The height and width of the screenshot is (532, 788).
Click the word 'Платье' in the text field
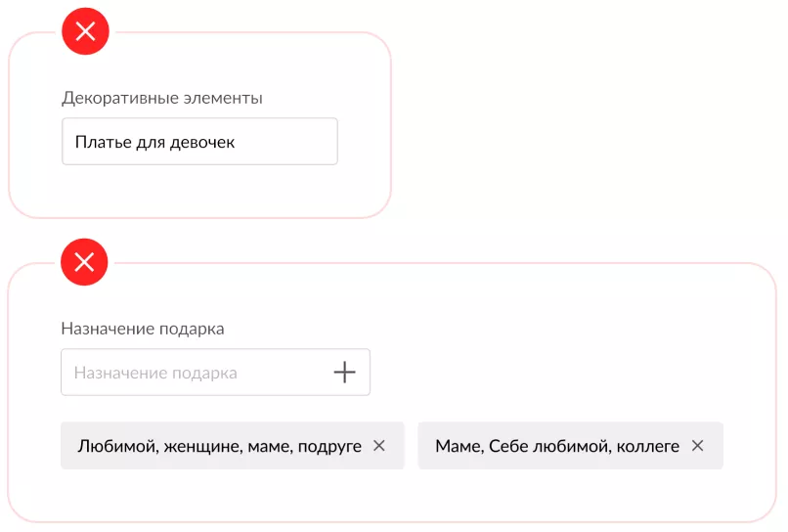click(101, 143)
